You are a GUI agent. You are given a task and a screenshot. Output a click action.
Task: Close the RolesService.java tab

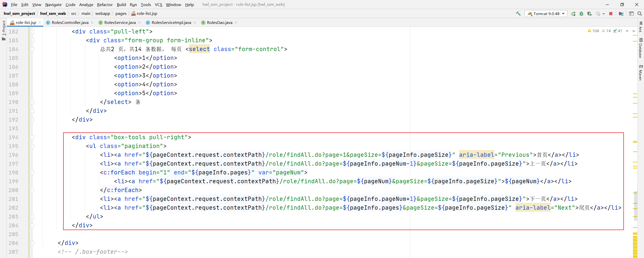[139, 22]
